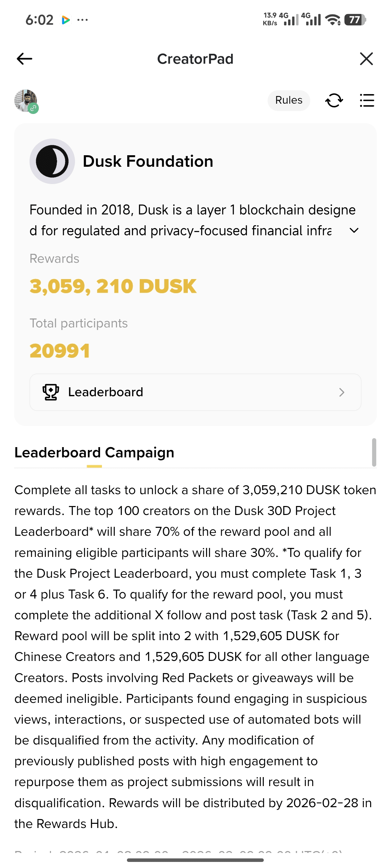Open the user profile avatar
The height and width of the screenshot is (868, 391).
[x=25, y=100]
